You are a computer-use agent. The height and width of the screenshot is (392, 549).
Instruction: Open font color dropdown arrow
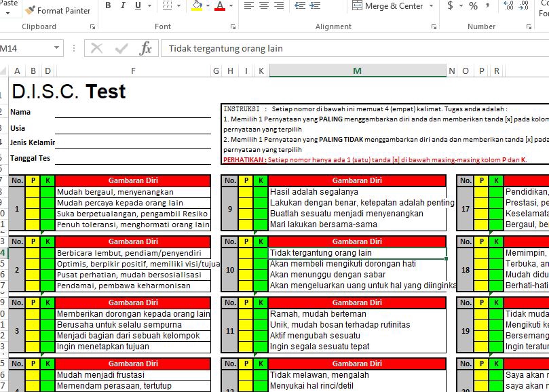point(231,5)
